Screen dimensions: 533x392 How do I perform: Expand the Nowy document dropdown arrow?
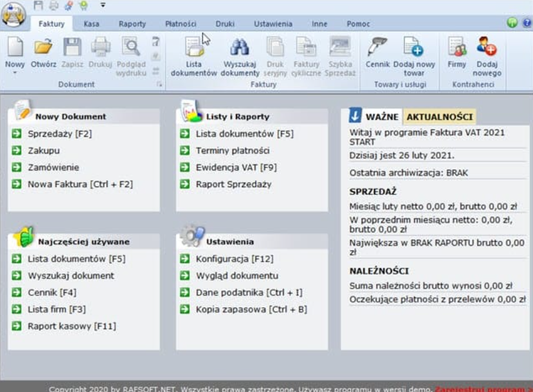[x=15, y=72]
